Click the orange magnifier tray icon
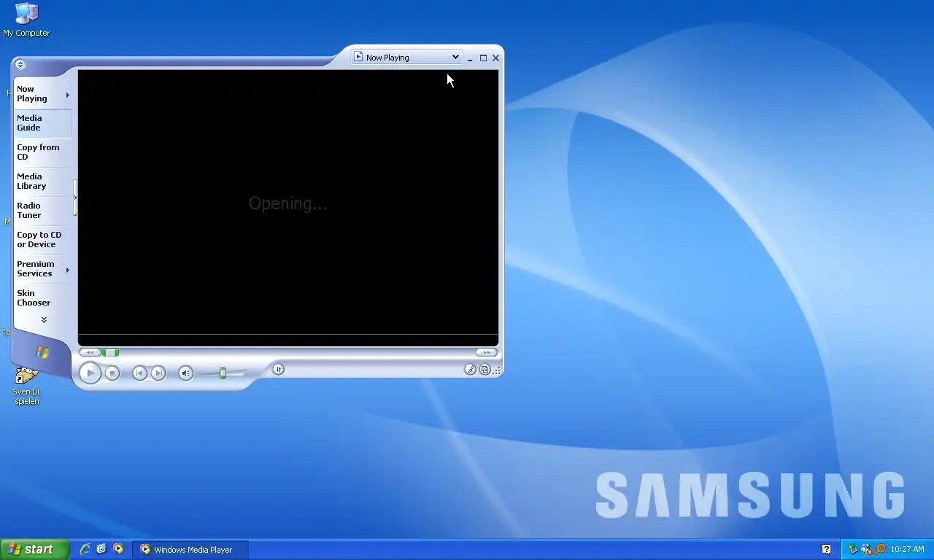Viewport: 934px width, 560px height. click(x=880, y=549)
